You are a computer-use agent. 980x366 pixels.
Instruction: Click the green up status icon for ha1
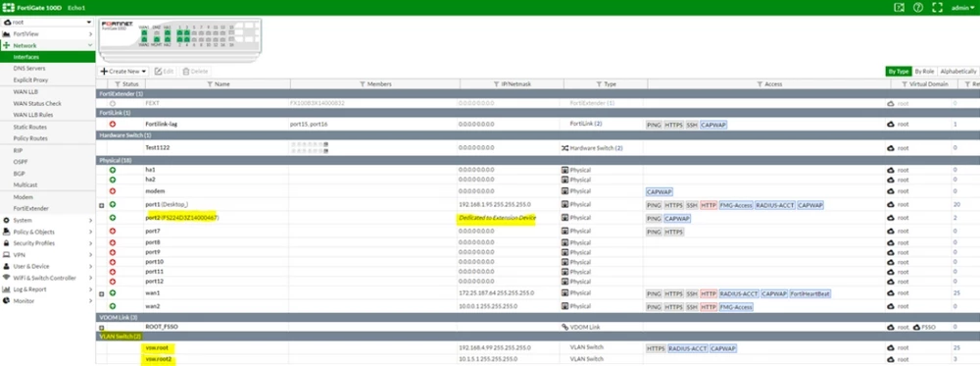click(x=113, y=170)
